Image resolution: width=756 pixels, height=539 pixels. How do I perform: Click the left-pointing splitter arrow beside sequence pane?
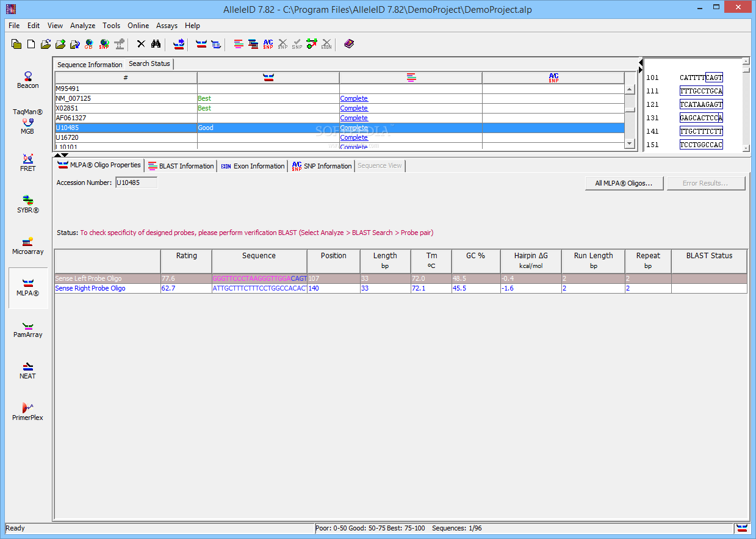coord(641,62)
